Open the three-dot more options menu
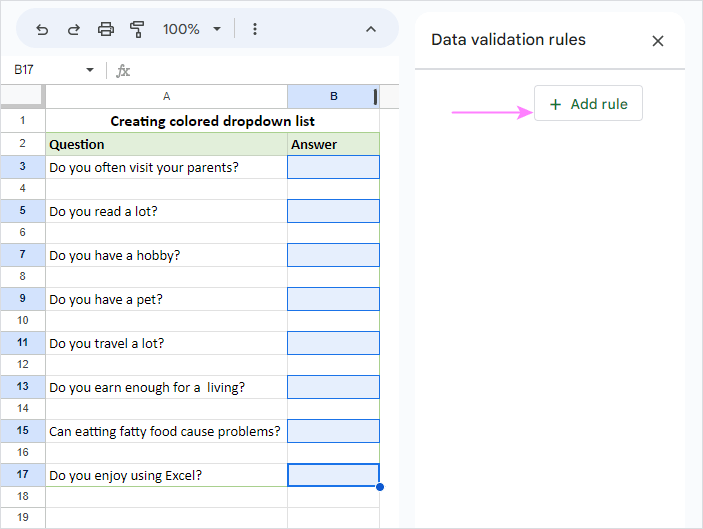Image resolution: width=703 pixels, height=529 pixels. 255,30
